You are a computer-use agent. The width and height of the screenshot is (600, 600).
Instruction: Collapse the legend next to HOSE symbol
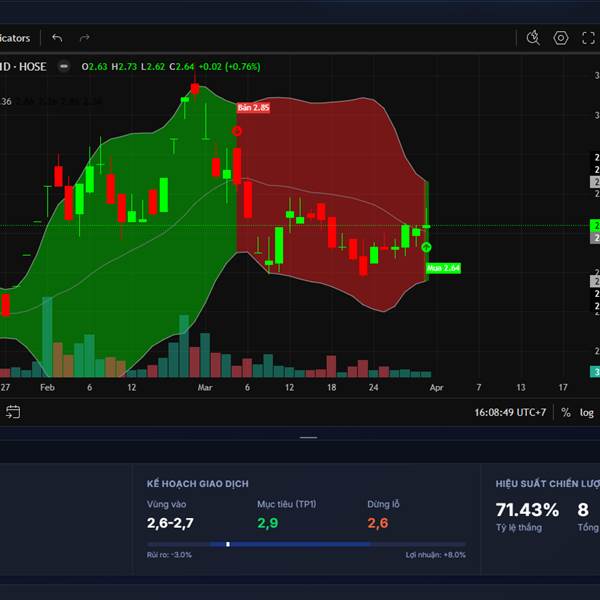click(64, 67)
